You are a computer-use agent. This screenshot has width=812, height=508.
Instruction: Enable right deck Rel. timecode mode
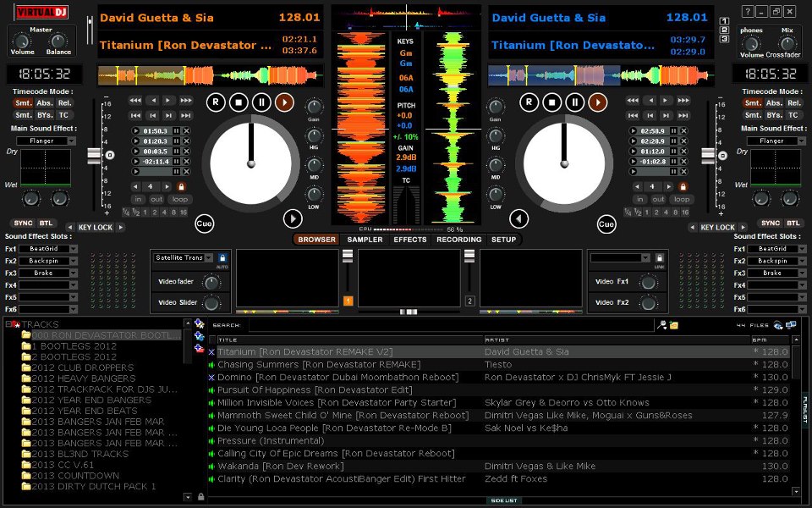tap(793, 102)
